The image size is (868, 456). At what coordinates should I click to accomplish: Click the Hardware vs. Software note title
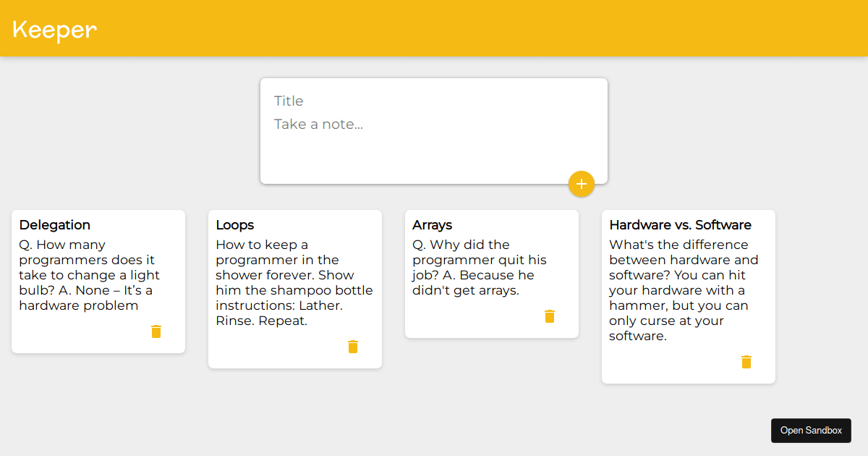(x=680, y=225)
